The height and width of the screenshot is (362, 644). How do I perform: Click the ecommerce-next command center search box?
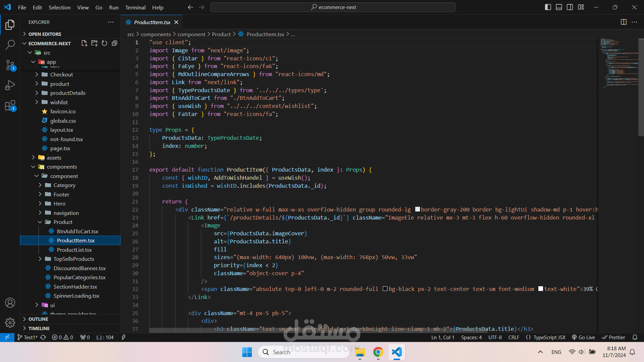333,7
